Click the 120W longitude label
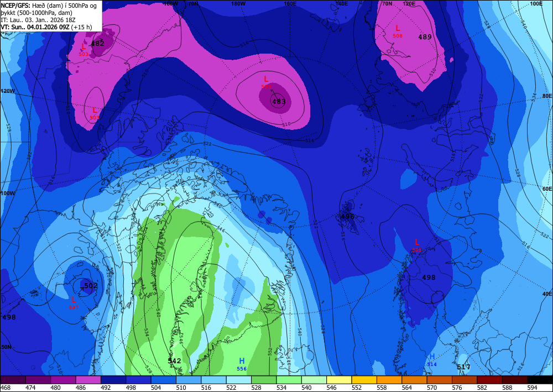The image size is (553, 392). point(8,91)
